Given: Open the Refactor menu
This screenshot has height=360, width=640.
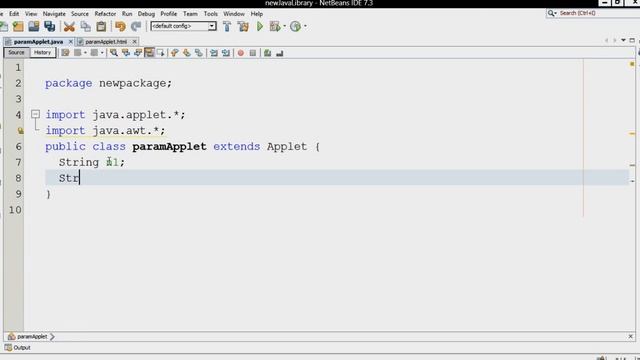Looking at the screenshot, I should point(105,14).
